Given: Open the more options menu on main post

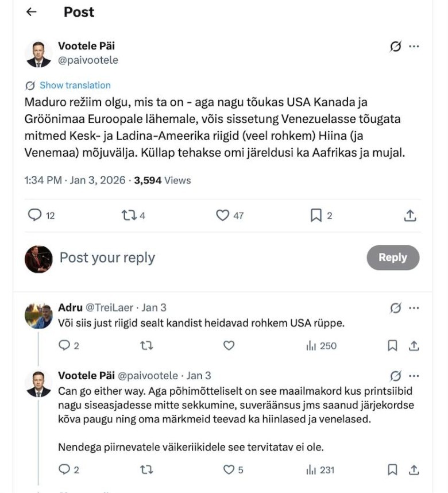Looking at the screenshot, I should (x=414, y=47).
